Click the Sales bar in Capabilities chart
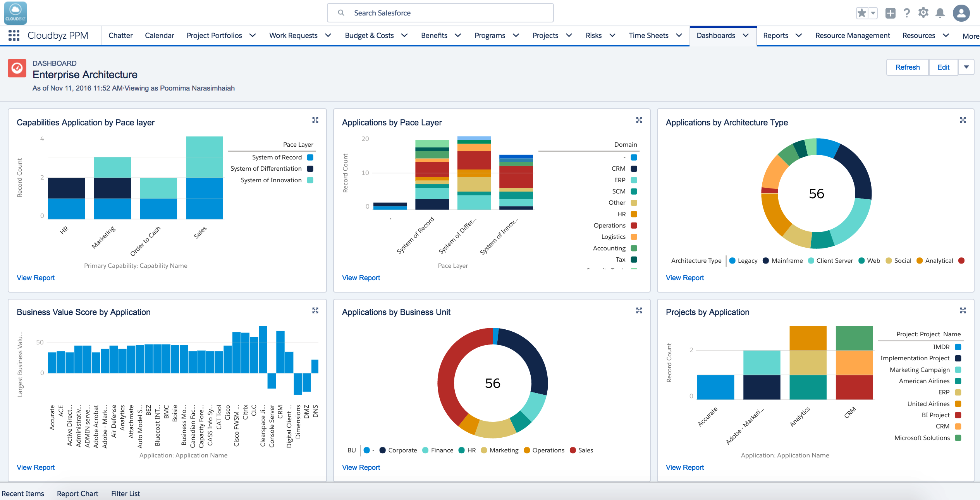 205,178
